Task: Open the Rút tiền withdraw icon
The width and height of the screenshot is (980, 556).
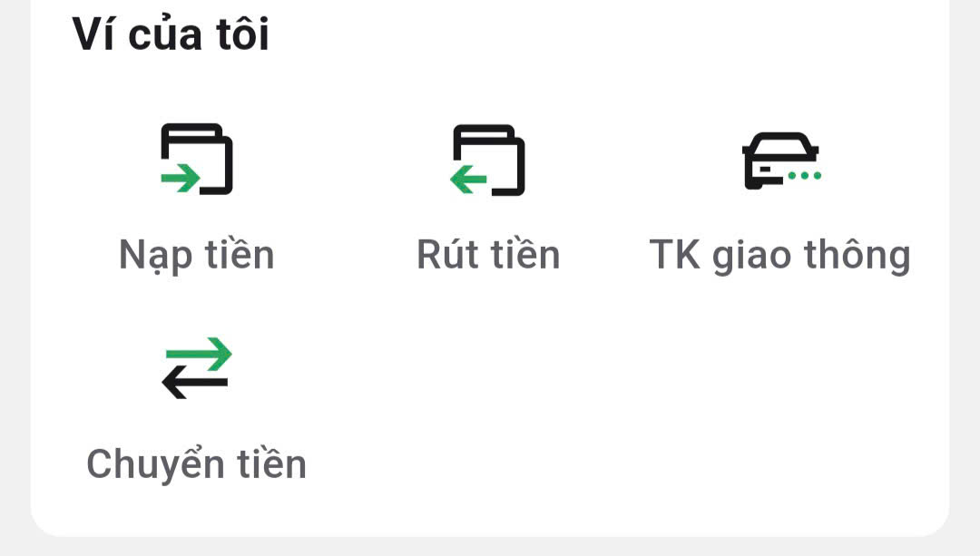Action: pyautogui.click(x=488, y=160)
